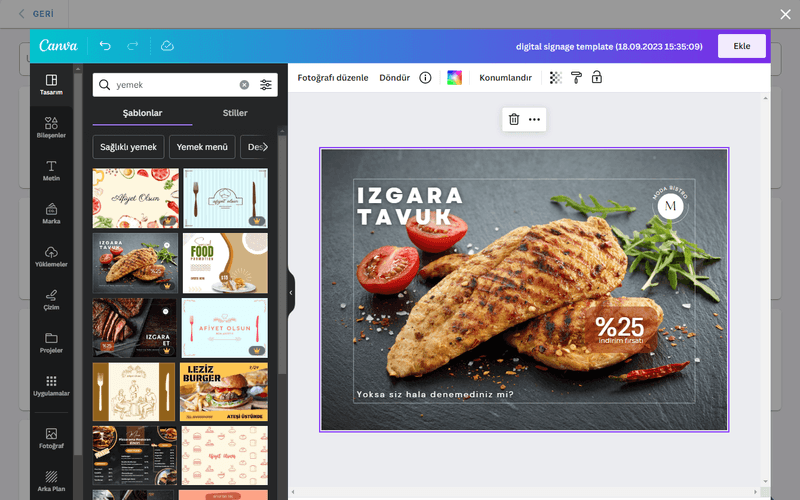Select the burger pattern template
The width and height of the screenshot is (800, 500).
(224, 456)
